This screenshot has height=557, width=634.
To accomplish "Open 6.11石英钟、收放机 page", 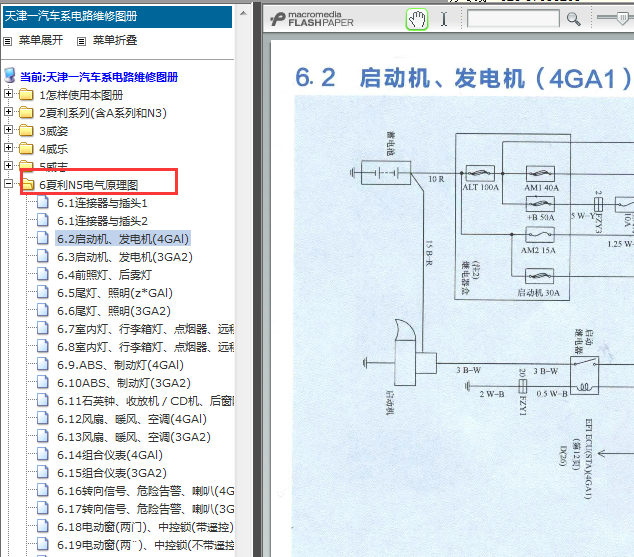I will (x=146, y=401).
